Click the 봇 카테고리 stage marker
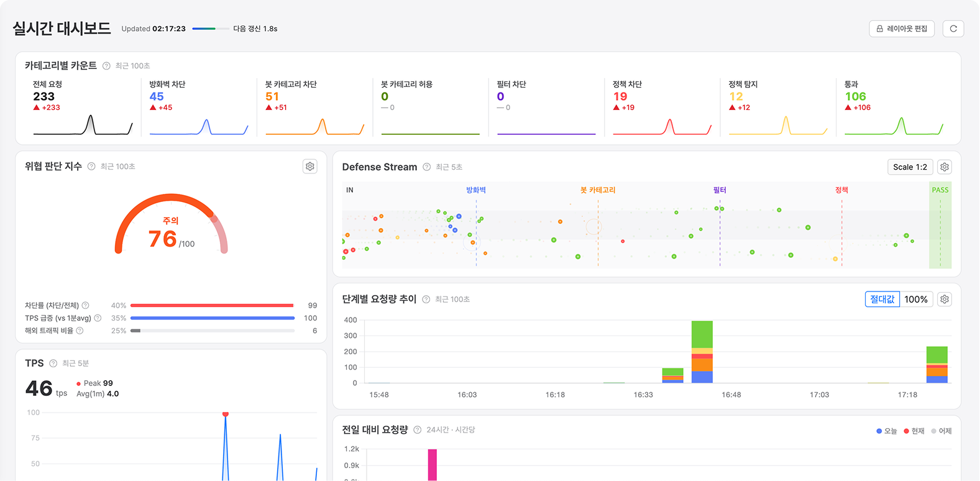The image size is (980, 481). click(x=598, y=190)
